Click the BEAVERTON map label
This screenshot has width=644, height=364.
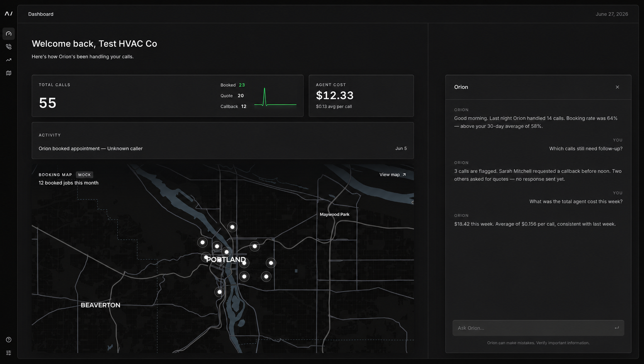click(x=100, y=305)
